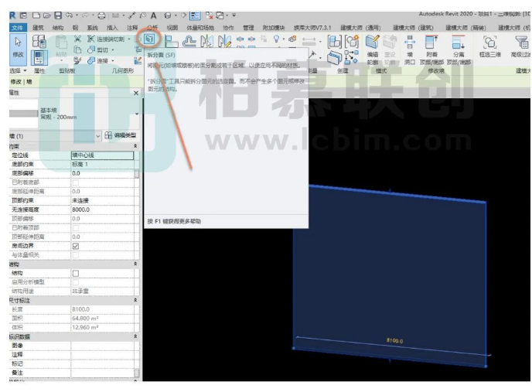Switch to the 建筑 (Architecture) ribbon tab
Viewport: 532px width, 392px height.
38,28
